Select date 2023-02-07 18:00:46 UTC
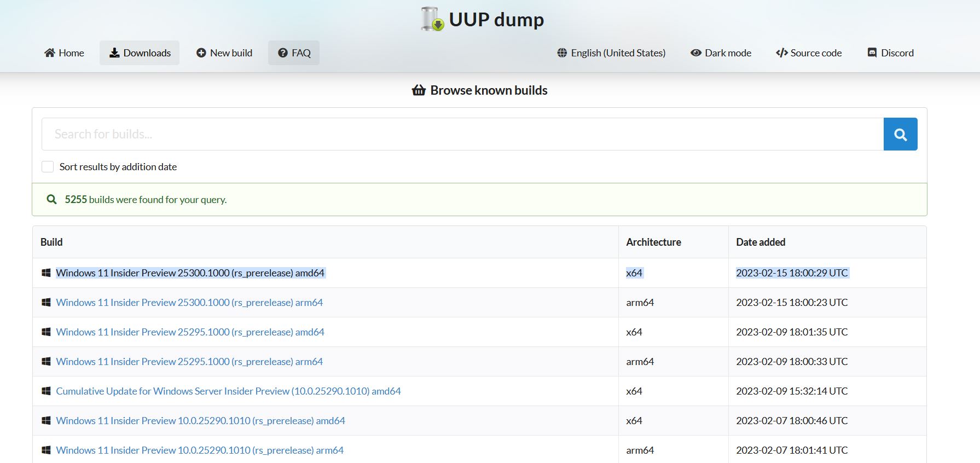980x463 pixels. (x=792, y=421)
